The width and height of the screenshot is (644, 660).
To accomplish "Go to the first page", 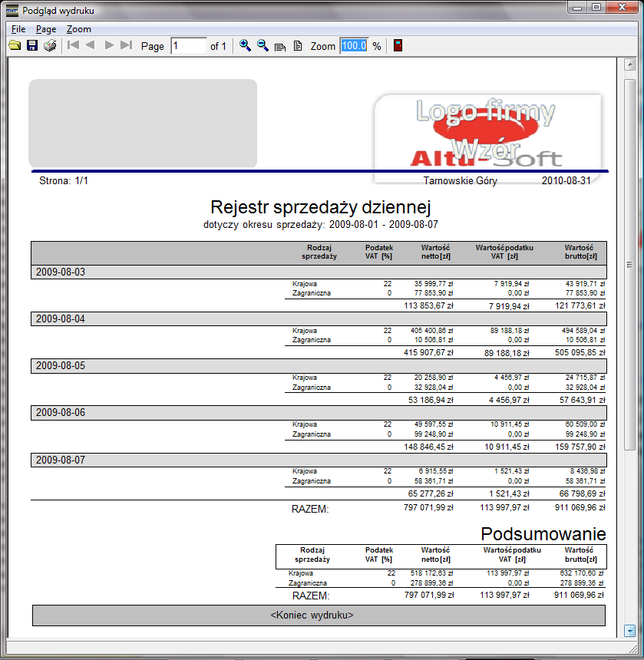I will click(73, 46).
